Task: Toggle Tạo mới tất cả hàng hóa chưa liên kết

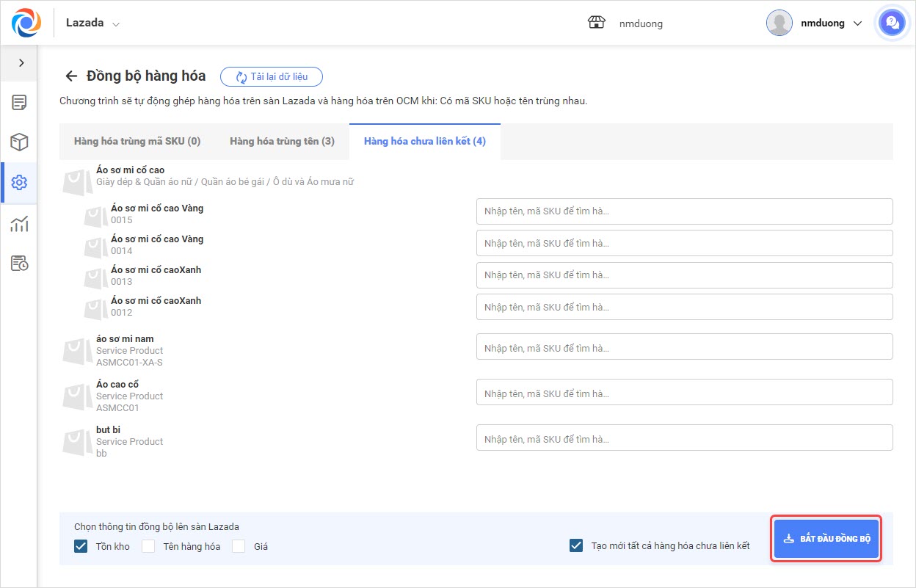Action: 576,545
